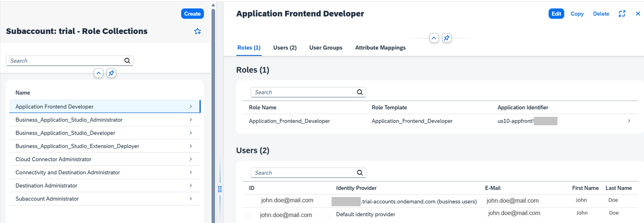Create a new role collection
The width and height of the screenshot is (644, 223).
[x=192, y=14]
